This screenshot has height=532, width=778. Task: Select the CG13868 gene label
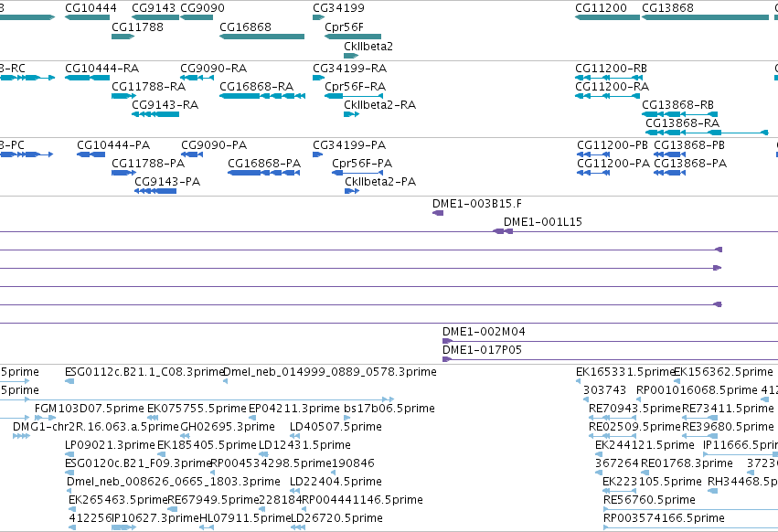[667, 8]
